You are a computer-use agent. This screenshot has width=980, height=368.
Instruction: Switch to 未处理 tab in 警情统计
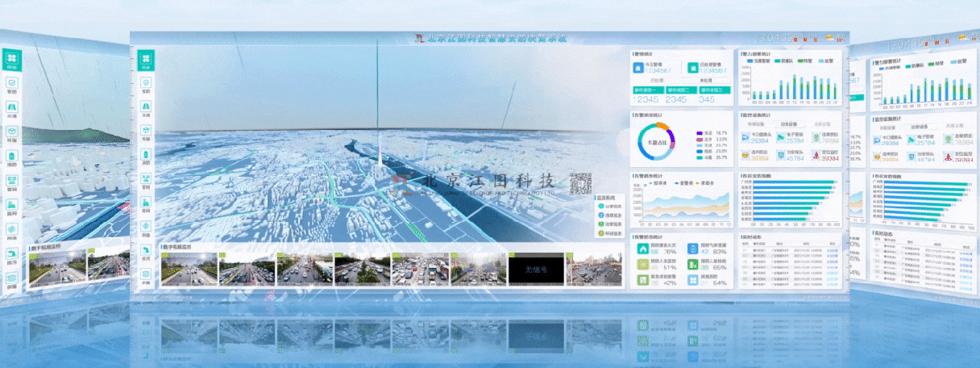pos(706,81)
